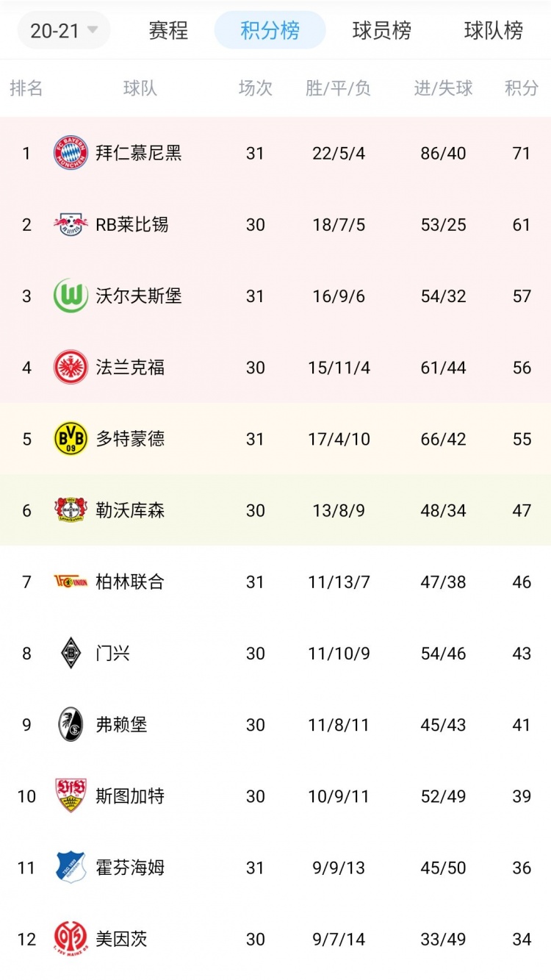551x980 pixels.
Task: Select the Union Berlin club badge
Action: [71, 581]
